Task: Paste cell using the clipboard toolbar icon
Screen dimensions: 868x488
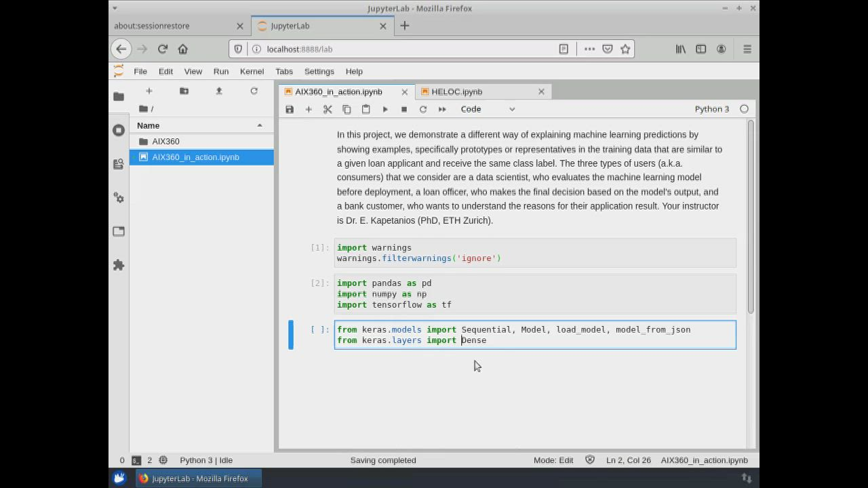Action: [366, 109]
